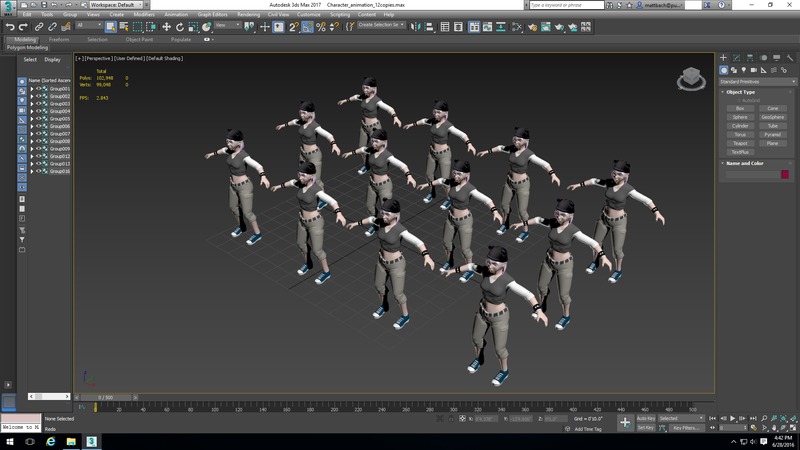Open the Utilities panel wrench icon
This screenshot has width=800, height=450.
789,58
